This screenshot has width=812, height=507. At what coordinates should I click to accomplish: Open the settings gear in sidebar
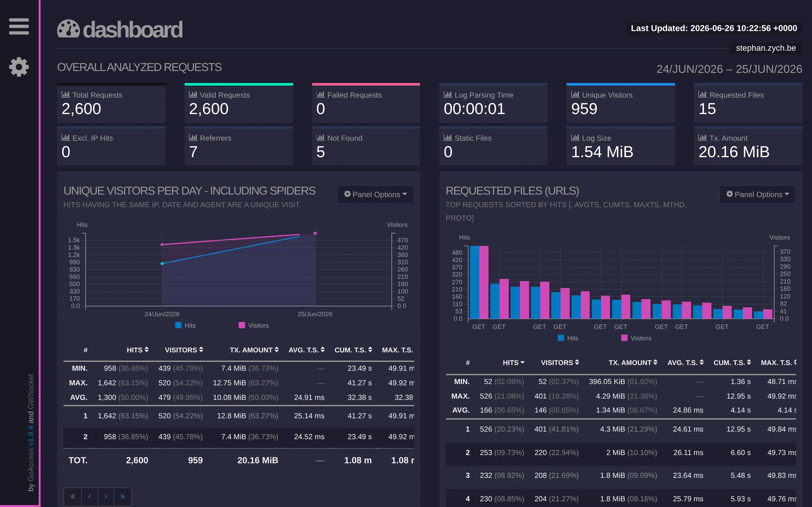tap(19, 67)
